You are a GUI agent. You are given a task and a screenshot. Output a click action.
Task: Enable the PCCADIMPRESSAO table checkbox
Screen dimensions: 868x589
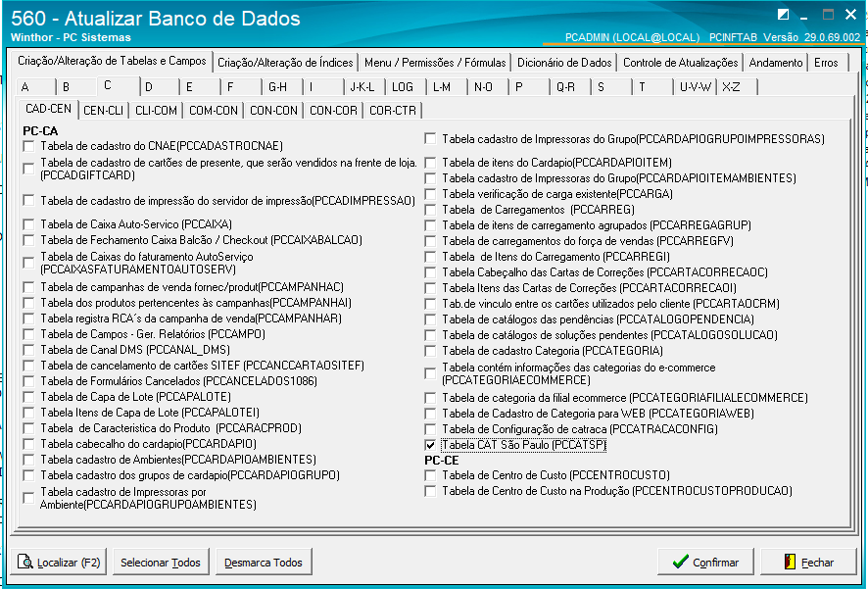(x=28, y=200)
